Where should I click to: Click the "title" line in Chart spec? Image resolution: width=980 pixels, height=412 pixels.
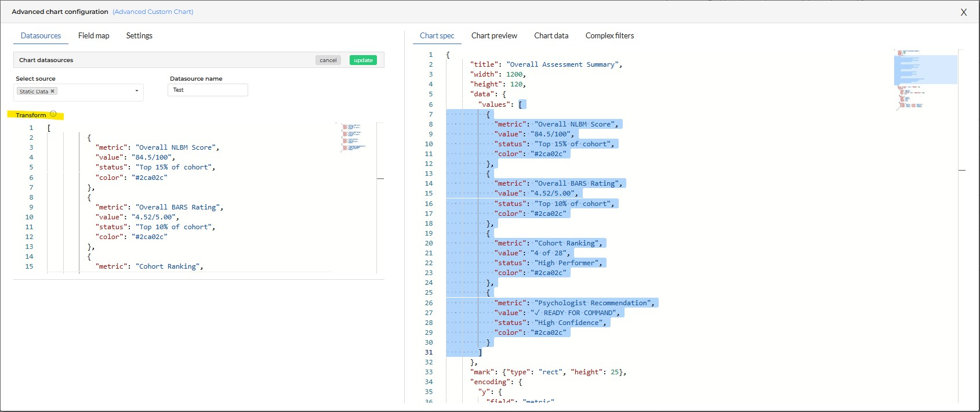click(546, 64)
